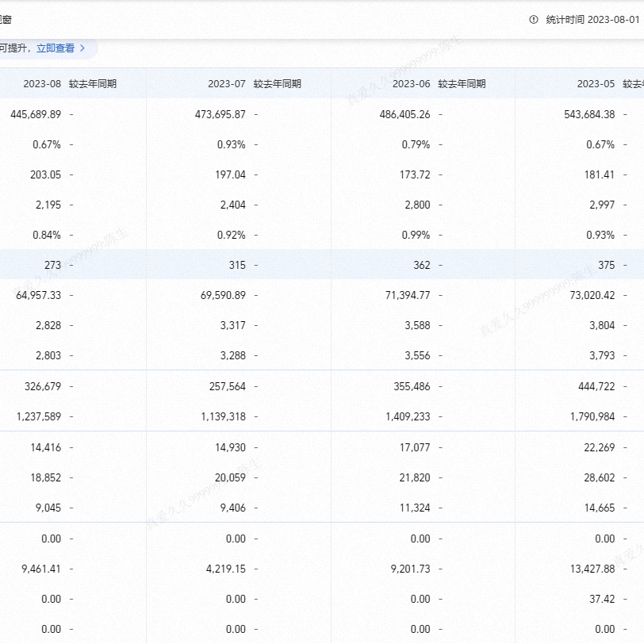The image size is (644, 644).
Task: Select the 2023-08 column header
Action: [x=42, y=84]
